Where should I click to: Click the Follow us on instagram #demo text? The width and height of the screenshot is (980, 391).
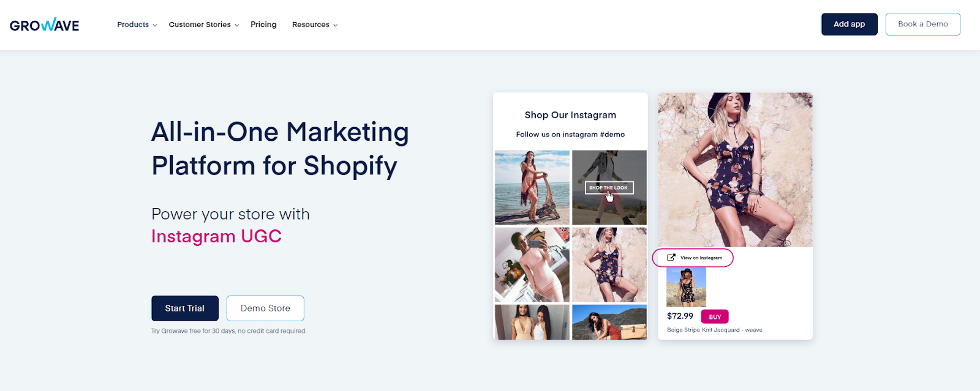[570, 135]
